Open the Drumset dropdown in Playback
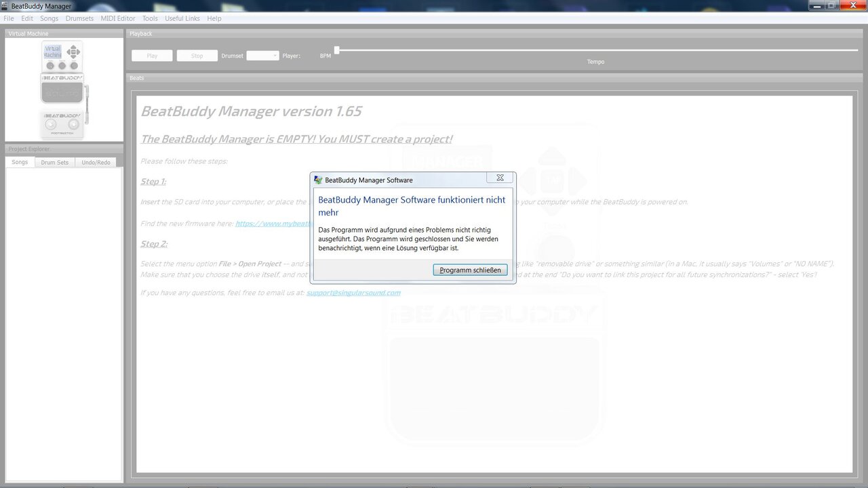Image resolution: width=868 pixels, height=488 pixels. [x=262, y=56]
